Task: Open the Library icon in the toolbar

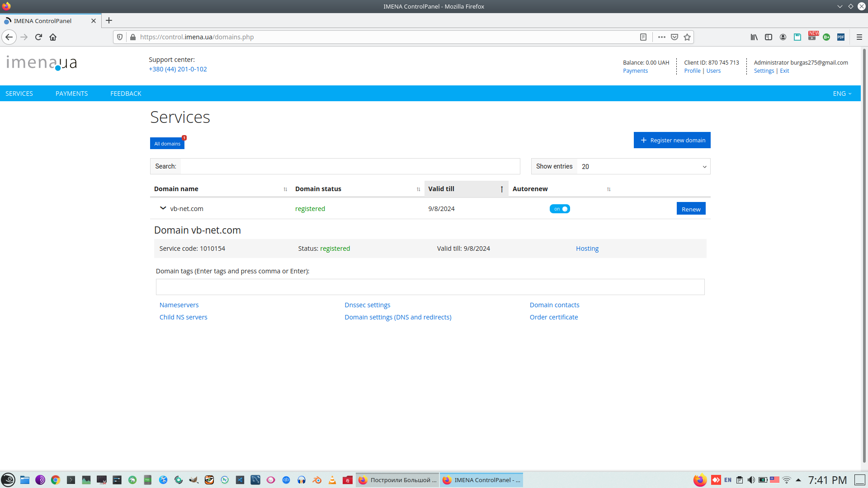Action: point(754,37)
